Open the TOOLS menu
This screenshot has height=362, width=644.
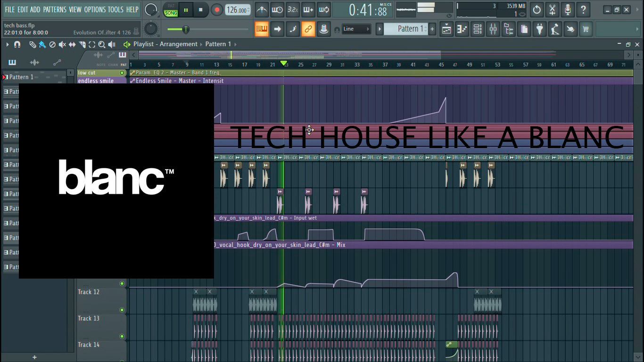pyautogui.click(x=116, y=9)
